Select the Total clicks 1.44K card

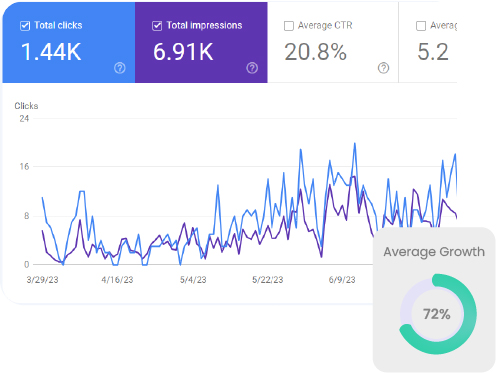coord(69,42)
